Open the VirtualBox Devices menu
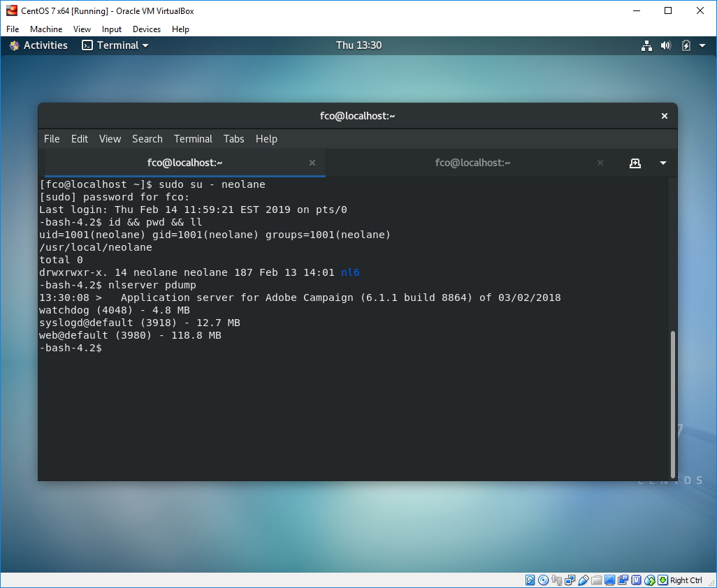 tap(146, 29)
